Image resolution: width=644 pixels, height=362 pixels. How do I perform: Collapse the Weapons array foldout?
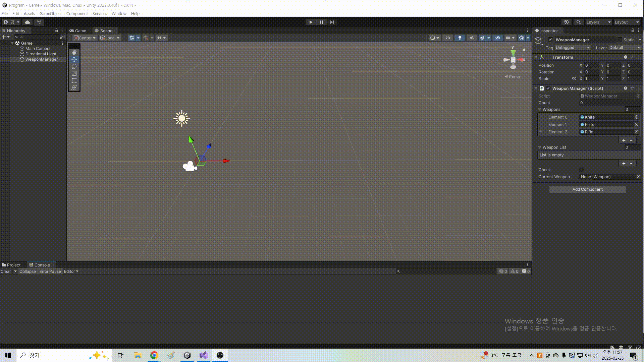[x=540, y=110]
